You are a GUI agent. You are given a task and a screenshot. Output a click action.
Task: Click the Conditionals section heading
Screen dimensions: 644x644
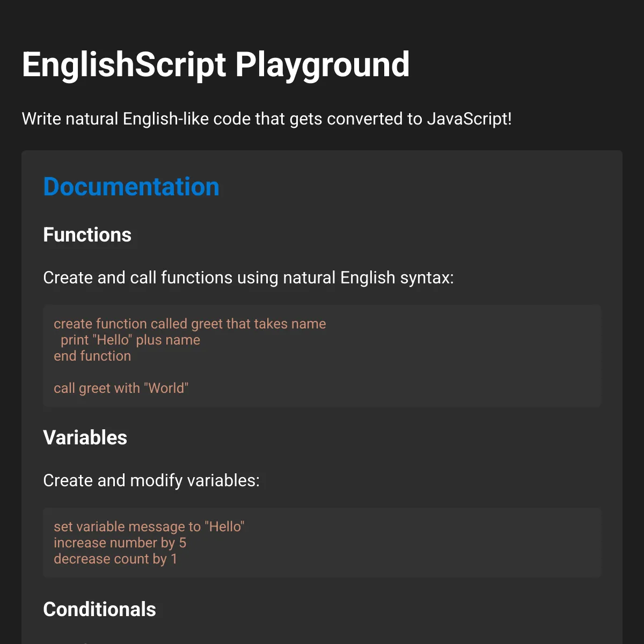coord(99,610)
